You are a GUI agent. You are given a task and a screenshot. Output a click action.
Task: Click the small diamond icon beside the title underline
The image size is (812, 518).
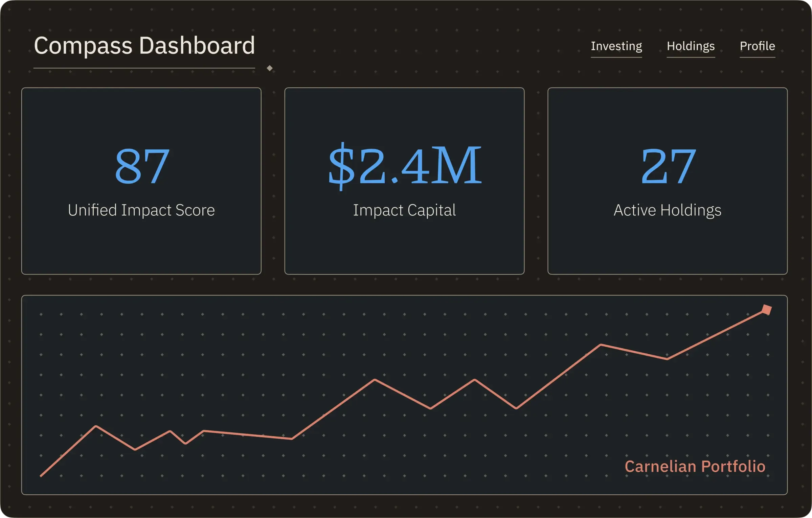(270, 68)
